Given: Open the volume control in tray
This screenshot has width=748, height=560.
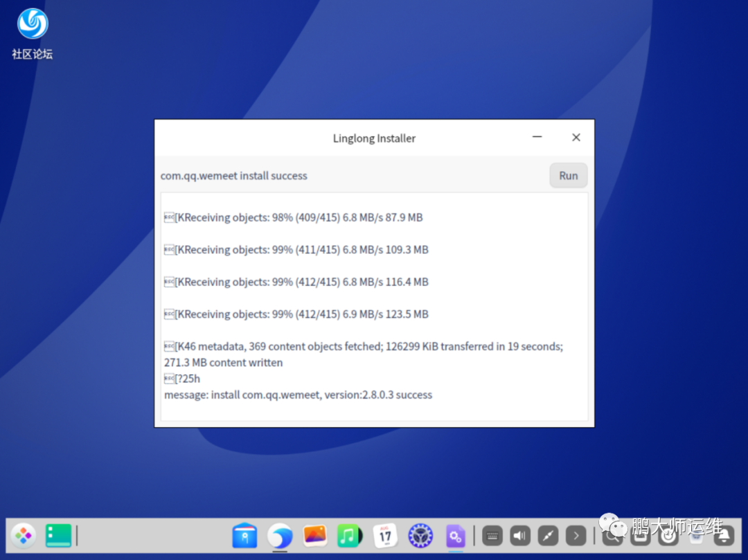Looking at the screenshot, I should coord(520,536).
